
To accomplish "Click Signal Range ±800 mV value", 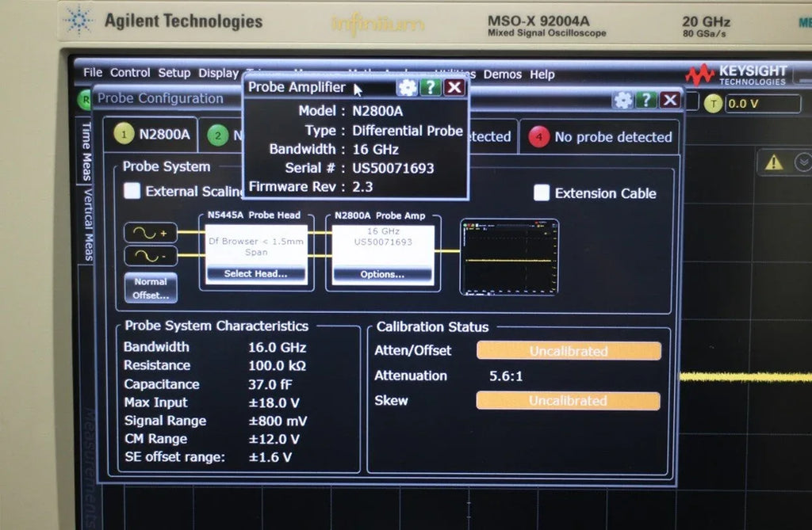I will pos(278,421).
